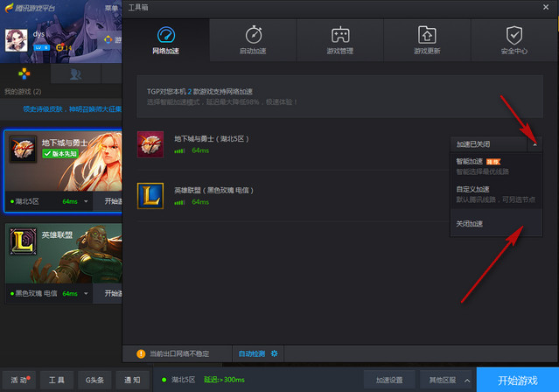Click the 开始游戏 start game button
This screenshot has width=559, height=392.
click(x=518, y=380)
